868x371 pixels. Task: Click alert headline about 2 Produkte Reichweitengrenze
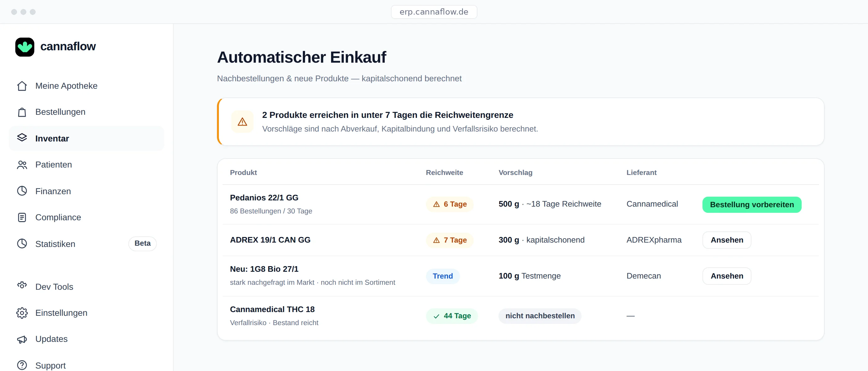[x=387, y=115]
